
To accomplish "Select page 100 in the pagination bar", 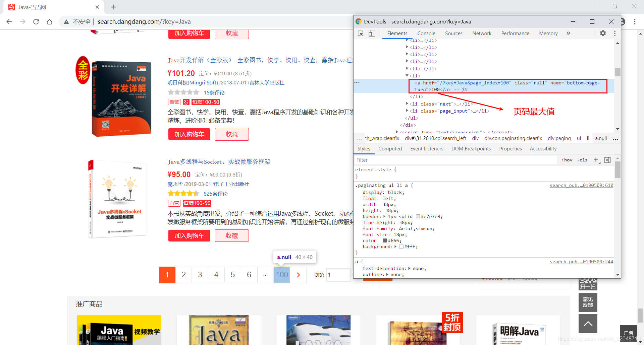I will [281, 275].
